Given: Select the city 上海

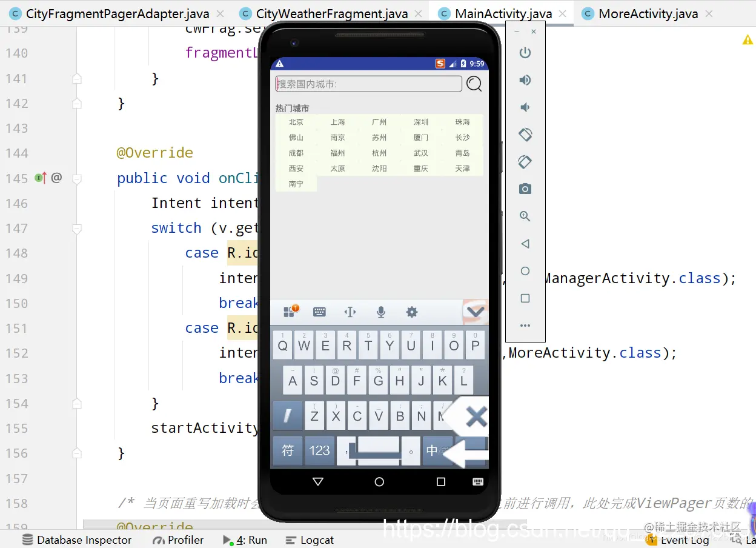Looking at the screenshot, I should 338,122.
